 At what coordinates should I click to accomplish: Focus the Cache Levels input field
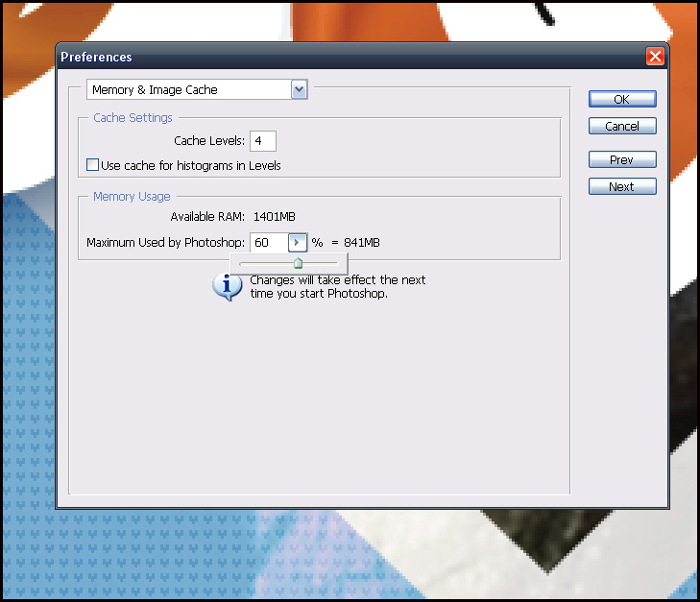pos(262,141)
